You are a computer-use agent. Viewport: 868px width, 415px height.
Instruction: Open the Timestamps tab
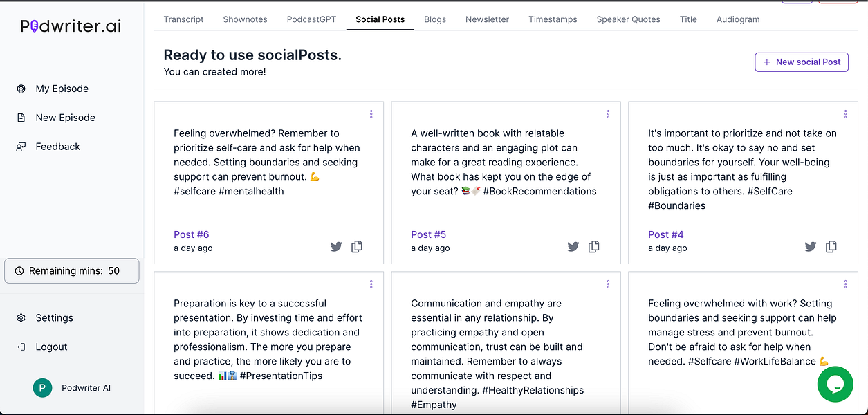pyautogui.click(x=553, y=19)
